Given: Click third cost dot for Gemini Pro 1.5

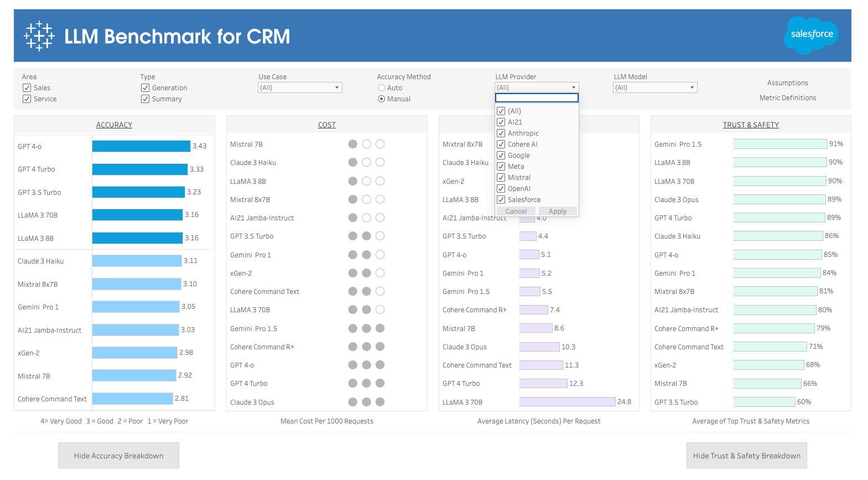Looking at the screenshot, I should [x=380, y=328].
